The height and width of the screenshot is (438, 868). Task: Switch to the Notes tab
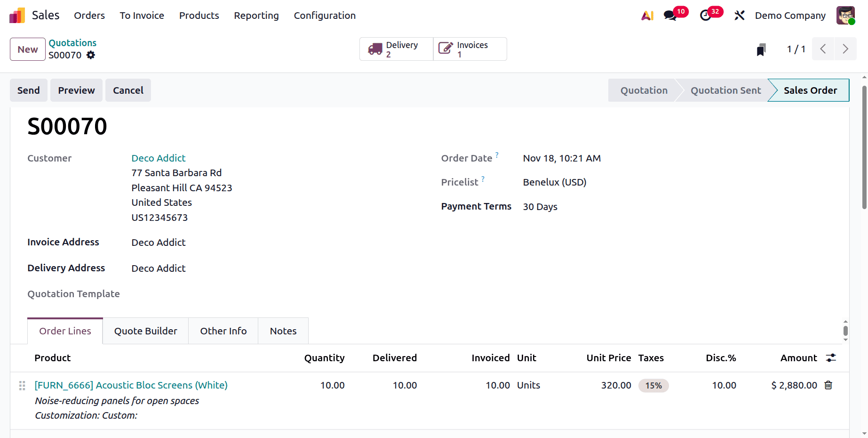(x=283, y=331)
